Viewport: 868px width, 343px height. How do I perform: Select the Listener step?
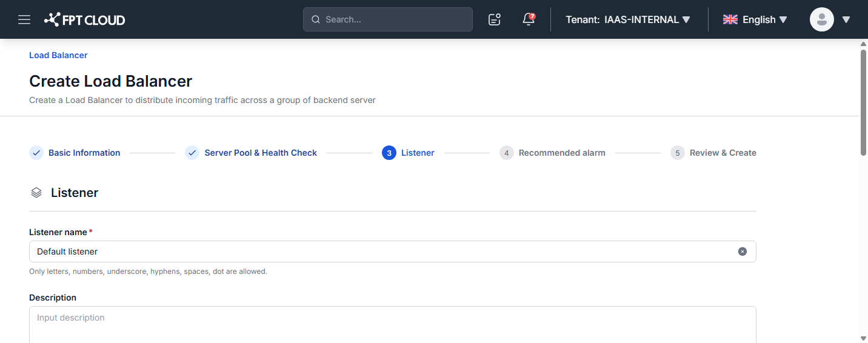click(408, 153)
